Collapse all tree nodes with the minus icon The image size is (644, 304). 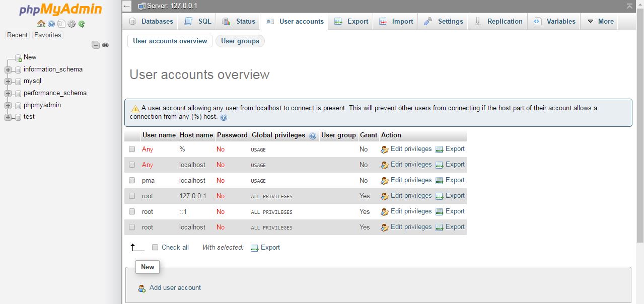point(95,45)
